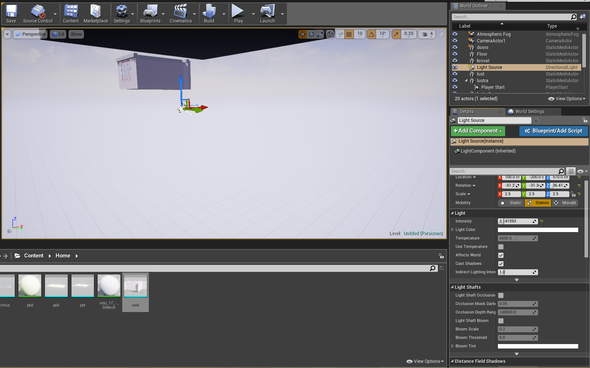590x368 pixels.
Task: Open the Perspective viewport dropdown
Action: (30, 34)
